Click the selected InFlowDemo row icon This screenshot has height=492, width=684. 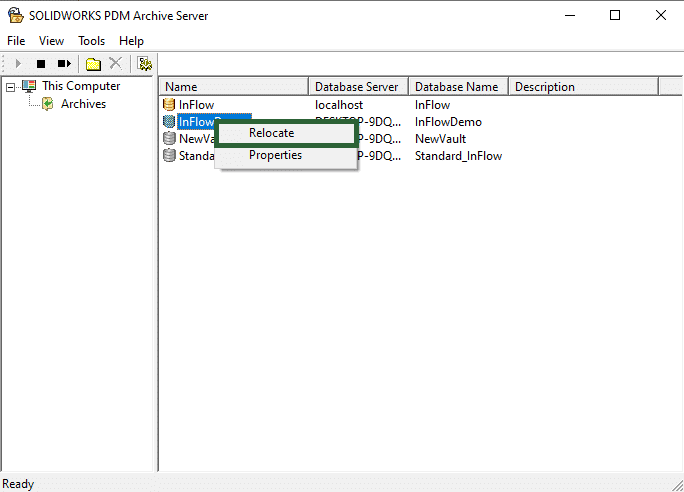[x=169, y=121]
